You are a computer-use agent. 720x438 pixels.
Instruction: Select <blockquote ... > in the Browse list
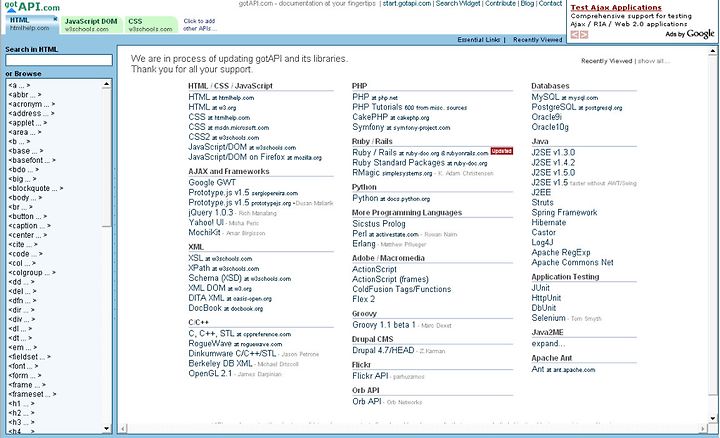pos(36,188)
